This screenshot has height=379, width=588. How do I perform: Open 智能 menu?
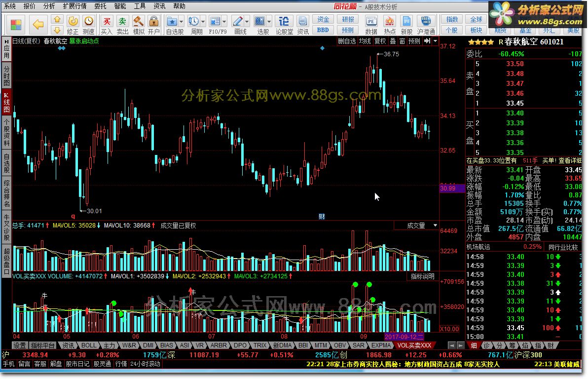[x=120, y=6]
